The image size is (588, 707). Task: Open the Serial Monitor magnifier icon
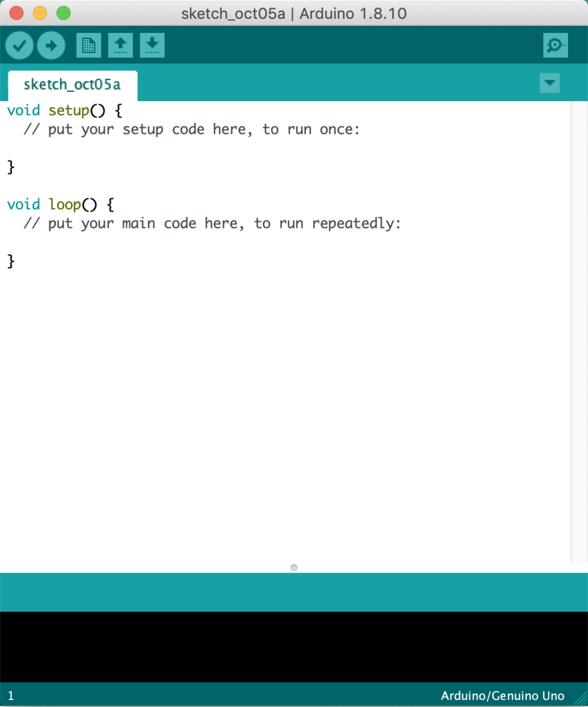(x=555, y=45)
